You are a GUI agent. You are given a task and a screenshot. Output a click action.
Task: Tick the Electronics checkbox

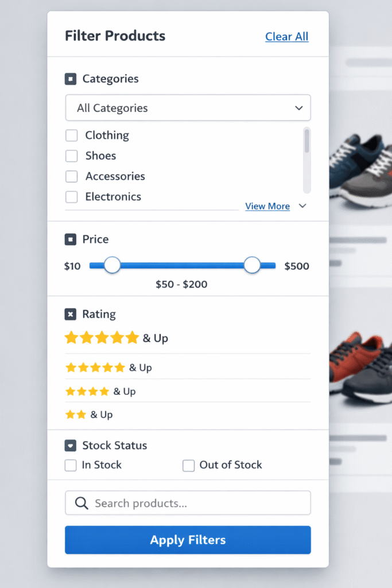click(x=72, y=197)
